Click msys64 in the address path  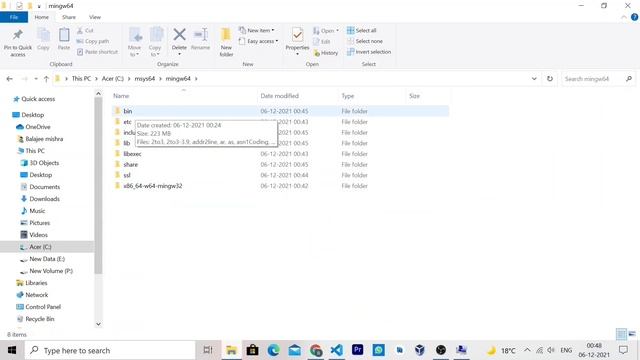145,78
